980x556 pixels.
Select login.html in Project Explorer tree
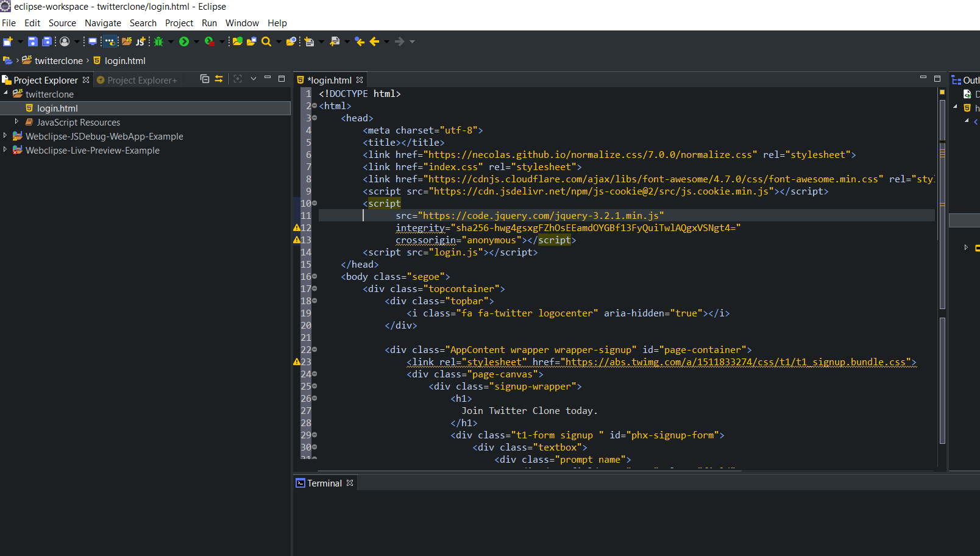[57, 108]
